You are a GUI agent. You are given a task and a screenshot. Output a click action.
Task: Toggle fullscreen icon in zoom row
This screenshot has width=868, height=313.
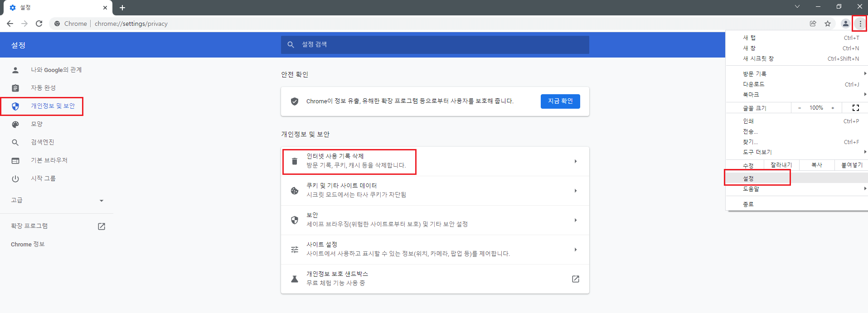856,108
